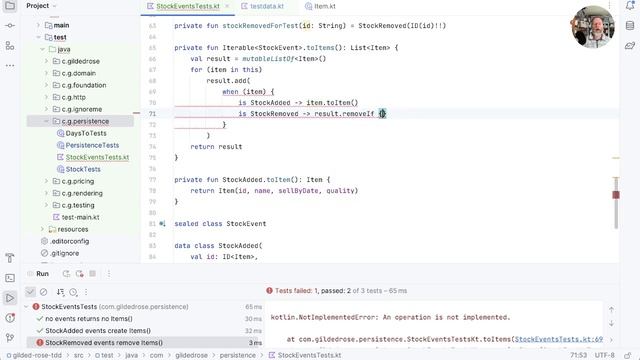Open the Terminal tool window

10,278
